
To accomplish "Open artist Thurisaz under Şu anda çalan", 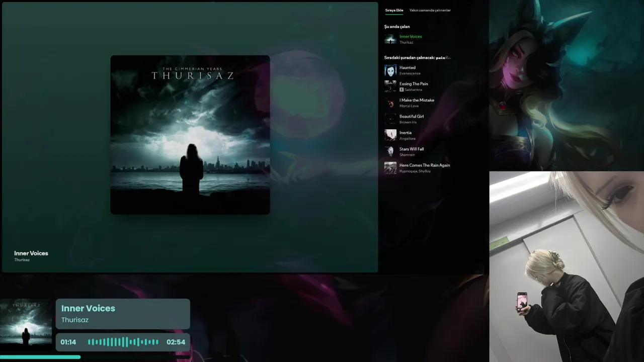I will [x=406, y=42].
